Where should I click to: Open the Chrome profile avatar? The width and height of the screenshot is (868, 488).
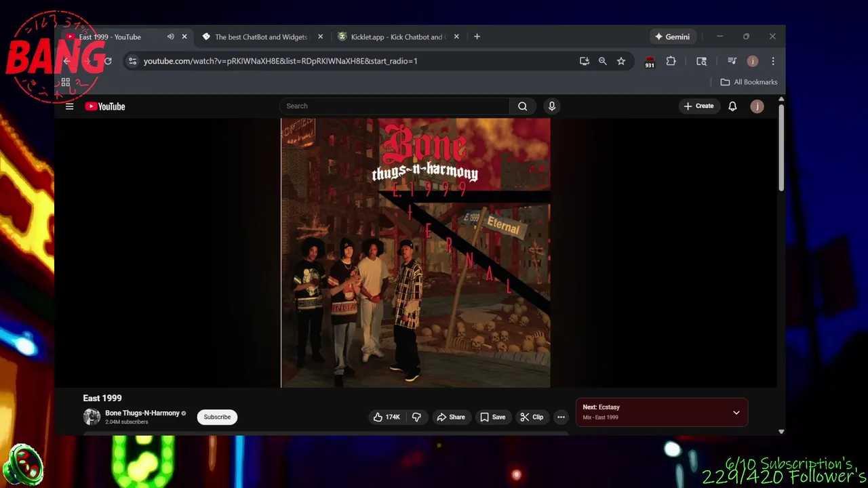[752, 61]
